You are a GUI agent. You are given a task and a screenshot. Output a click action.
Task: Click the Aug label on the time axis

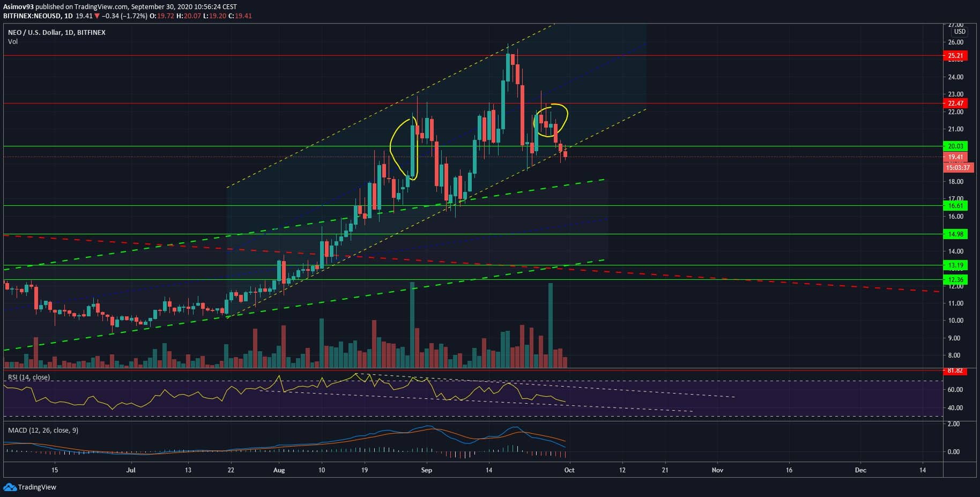tap(279, 470)
